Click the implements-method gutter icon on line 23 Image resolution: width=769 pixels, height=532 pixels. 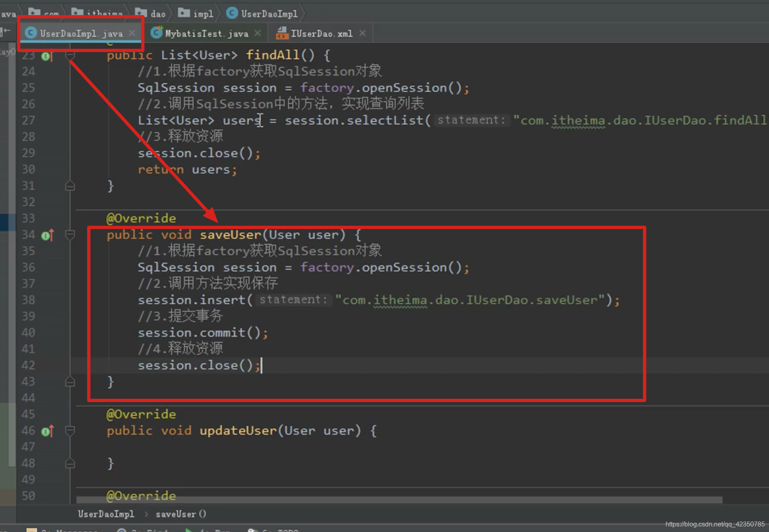click(x=47, y=56)
